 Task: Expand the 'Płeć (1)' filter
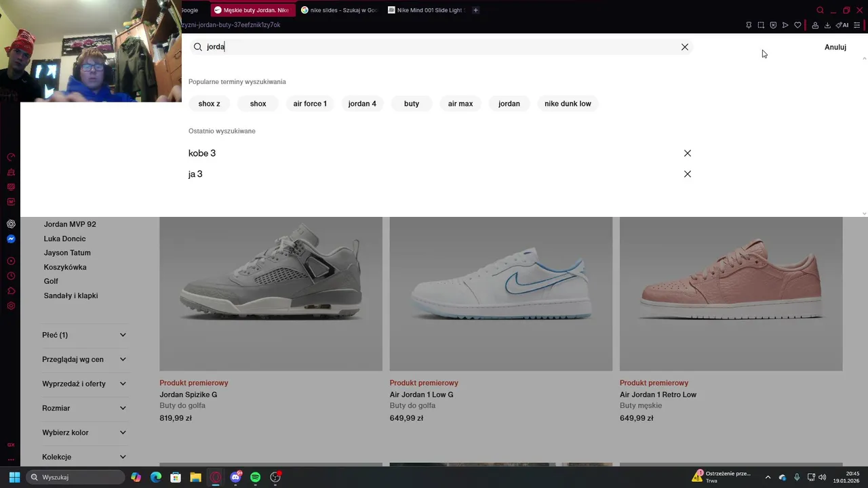click(x=84, y=335)
